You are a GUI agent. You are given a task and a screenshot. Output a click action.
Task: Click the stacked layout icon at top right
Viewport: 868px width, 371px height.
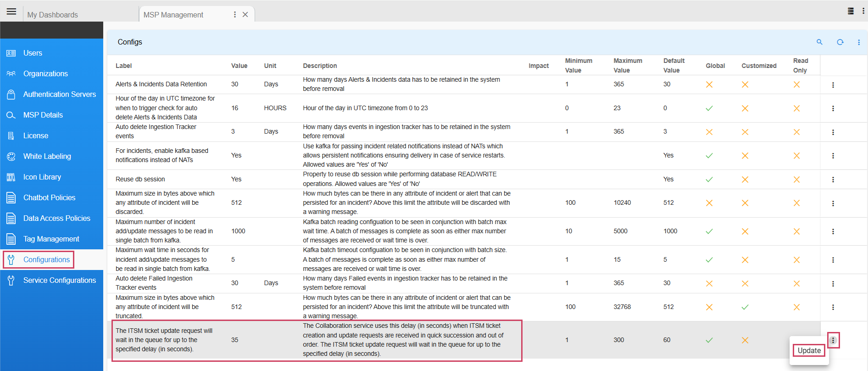click(851, 11)
